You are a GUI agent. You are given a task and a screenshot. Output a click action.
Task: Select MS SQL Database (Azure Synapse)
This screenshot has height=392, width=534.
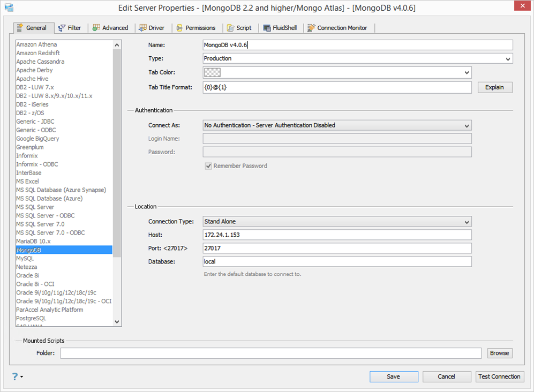pyautogui.click(x=64, y=190)
